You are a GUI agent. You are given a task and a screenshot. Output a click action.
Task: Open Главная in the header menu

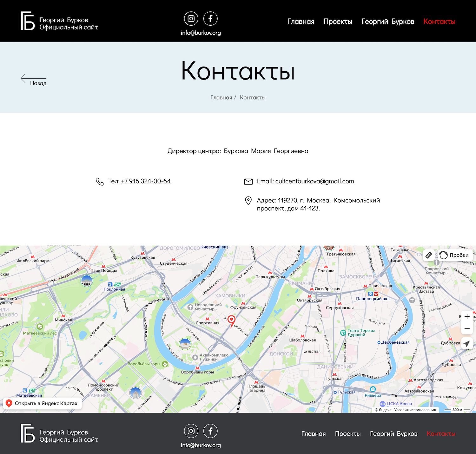[x=301, y=22]
